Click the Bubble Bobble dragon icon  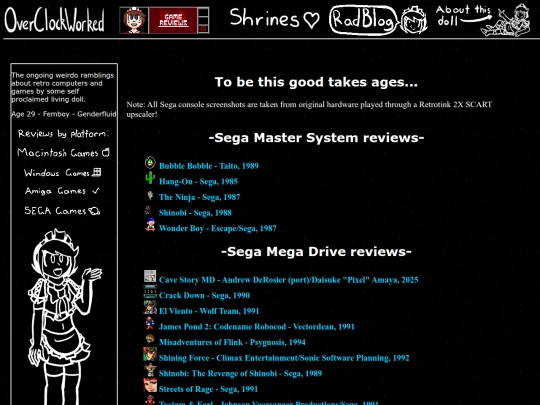point(150,163)
